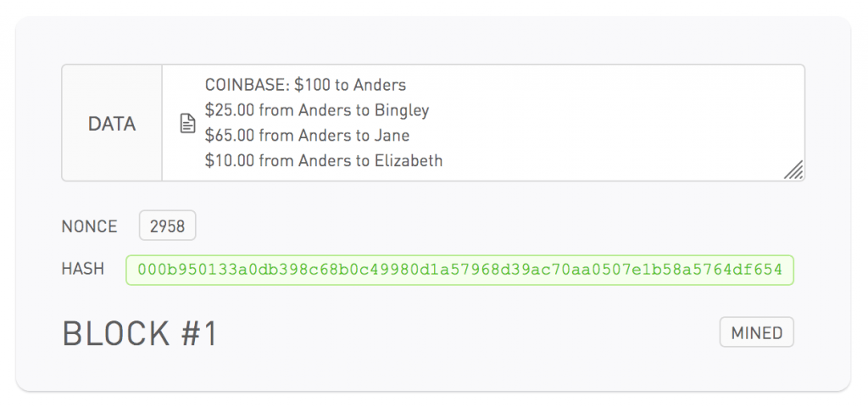Click the $100 amount in the COINBASE line
Viewport: 868px width, 407px height.
[x=311, y=85]
